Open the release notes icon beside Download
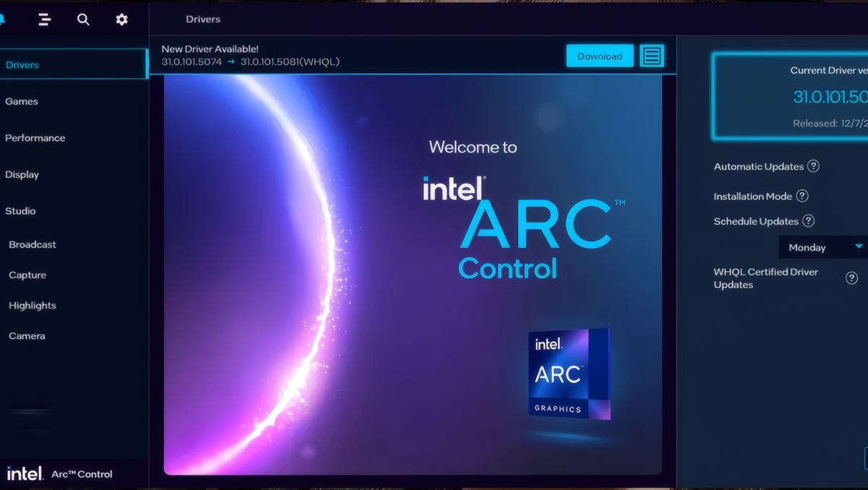The image size is (868, 490). (x=652, y=56)
